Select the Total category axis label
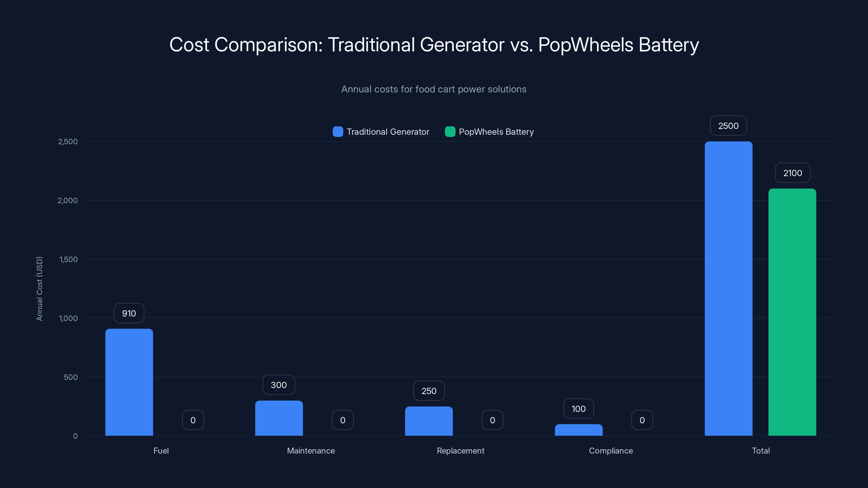The width and height of the screenshot is (868, 488). 761,451
